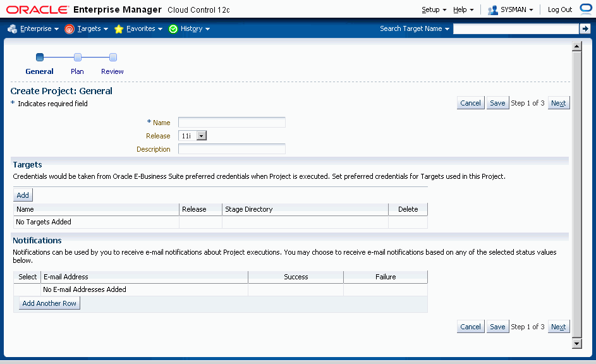596x364 pixels.
Task: Click the Targets bullseye icon
Action: coord(69,29)
